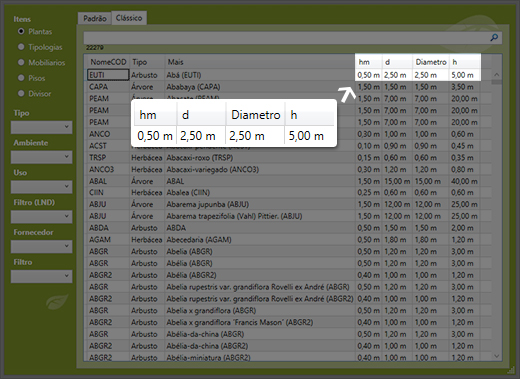Open the Tipo dropdown
Screen dimensions: 520x379
42,127
